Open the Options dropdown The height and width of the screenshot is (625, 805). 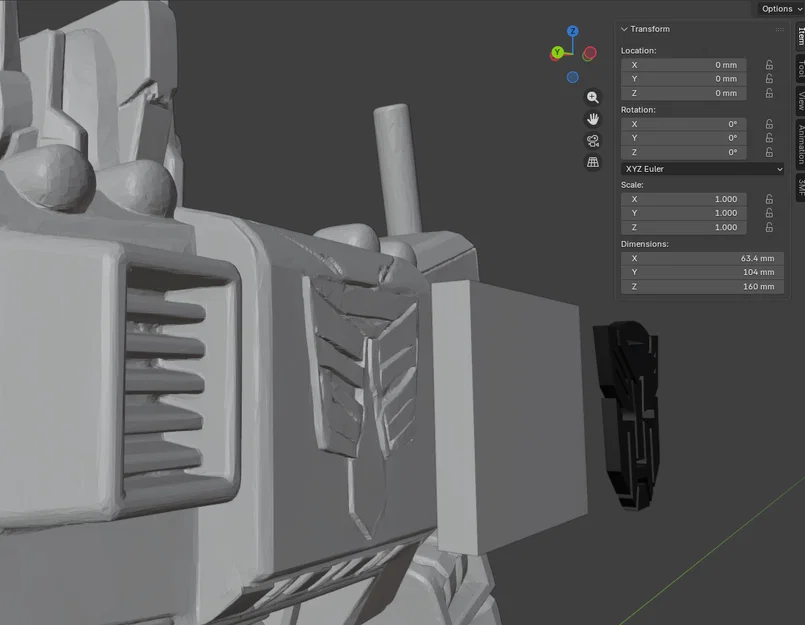780,9
